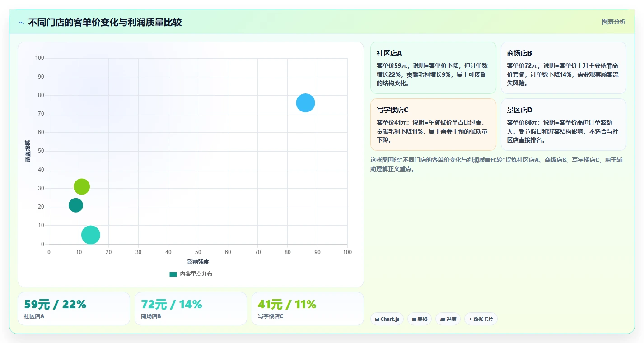Open the 写字楼店C highlighted card

pos(433,125)
